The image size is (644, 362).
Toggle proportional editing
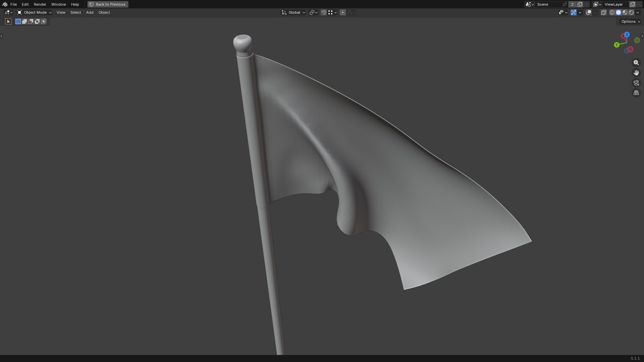[x=342, y=12]
